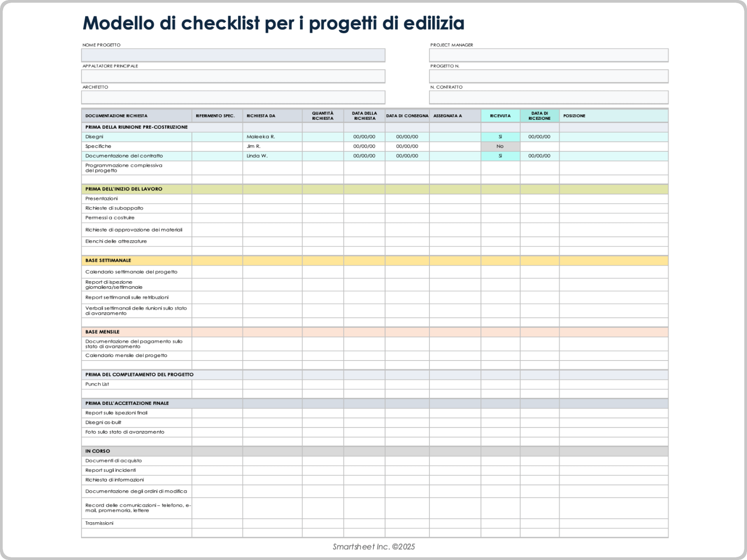
Task: Select Documentazione degli ordini di modifica row
Action: [375, 492]
